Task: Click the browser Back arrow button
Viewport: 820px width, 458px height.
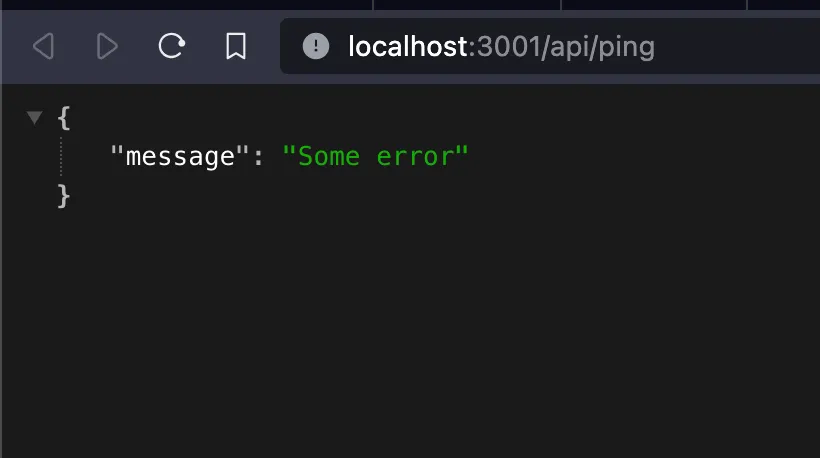Action: (43, 46)
